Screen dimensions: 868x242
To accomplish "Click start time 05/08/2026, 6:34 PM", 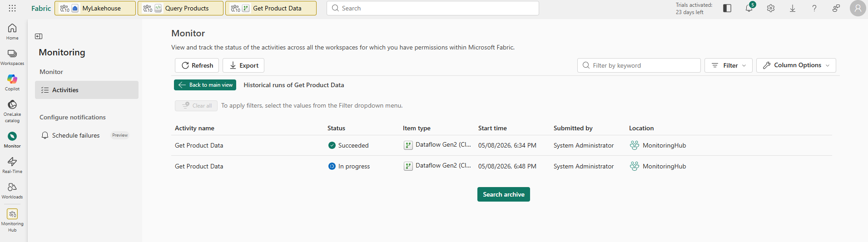I will [507, 145].
